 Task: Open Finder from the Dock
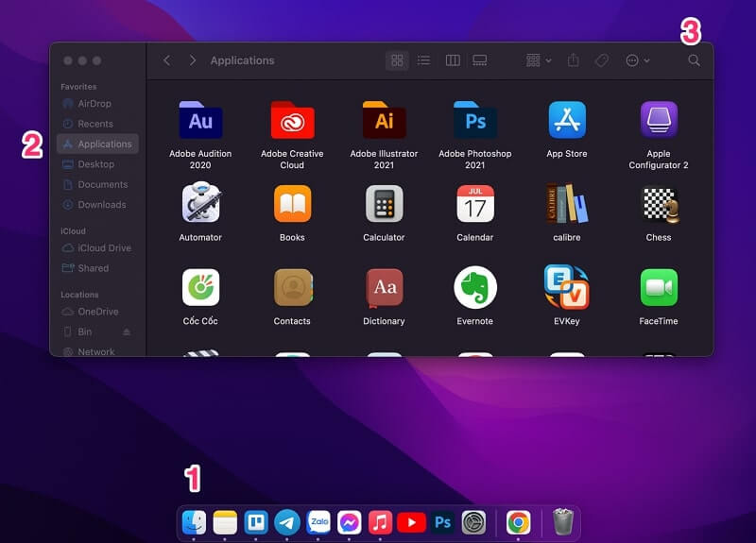195,521
